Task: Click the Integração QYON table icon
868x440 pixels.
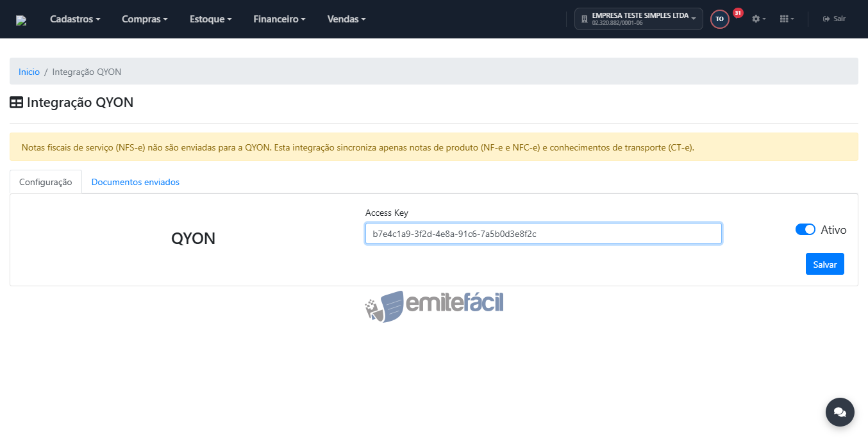Action: tap(17, 102)
